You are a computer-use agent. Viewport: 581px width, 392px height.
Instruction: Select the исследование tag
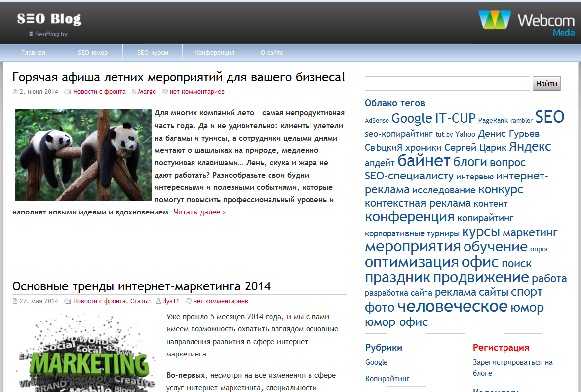(x=444, y=190)
